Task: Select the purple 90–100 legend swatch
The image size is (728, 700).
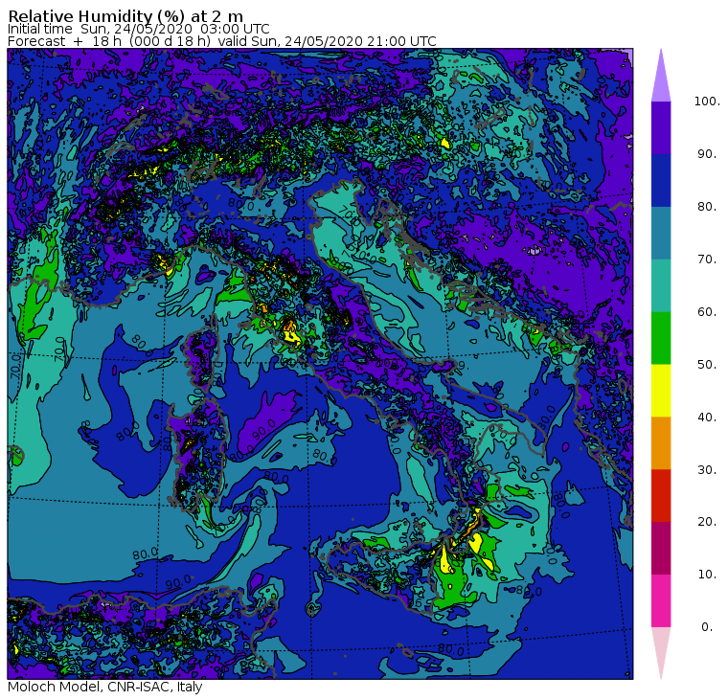Action: coord(661,127)
